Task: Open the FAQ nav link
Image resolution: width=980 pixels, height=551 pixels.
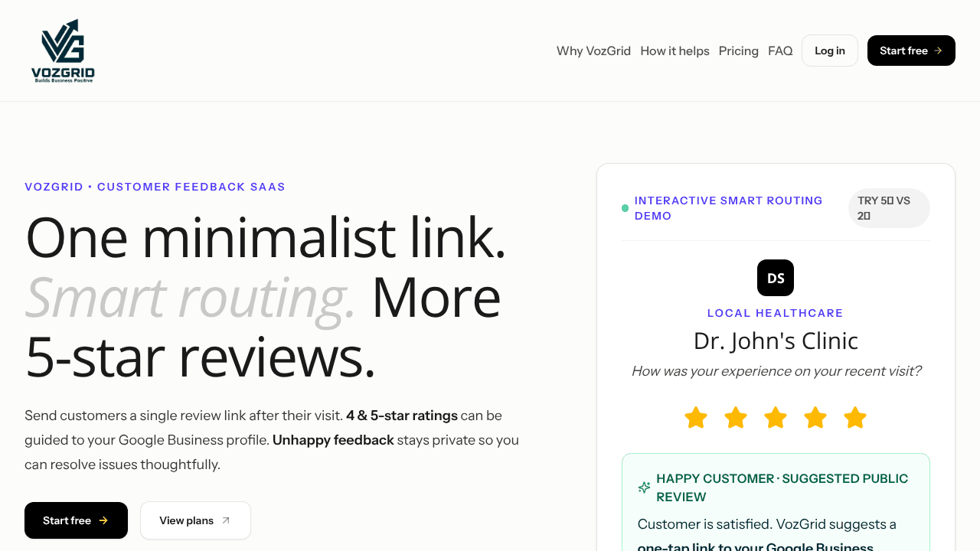Action: pos(780,51)
